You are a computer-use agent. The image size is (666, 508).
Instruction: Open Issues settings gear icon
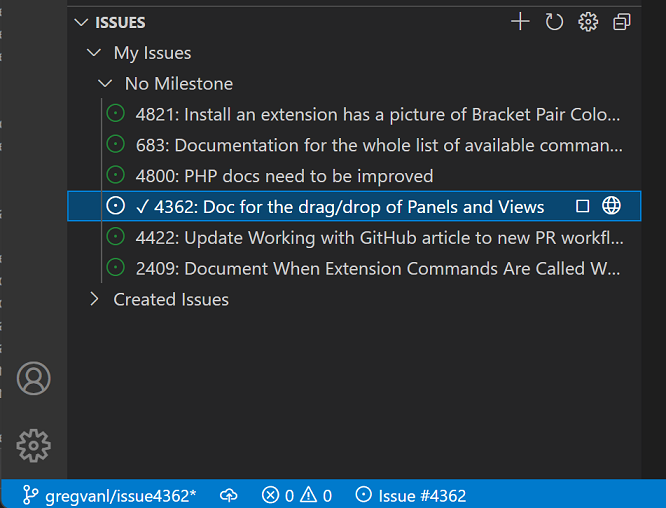[588, 22]
